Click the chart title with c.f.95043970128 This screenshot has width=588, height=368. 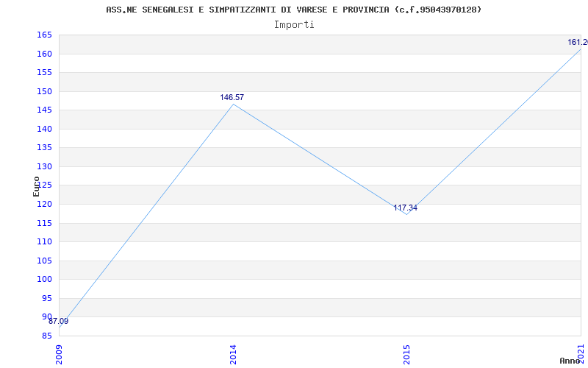pyautogui.click(x=293, y=10)
